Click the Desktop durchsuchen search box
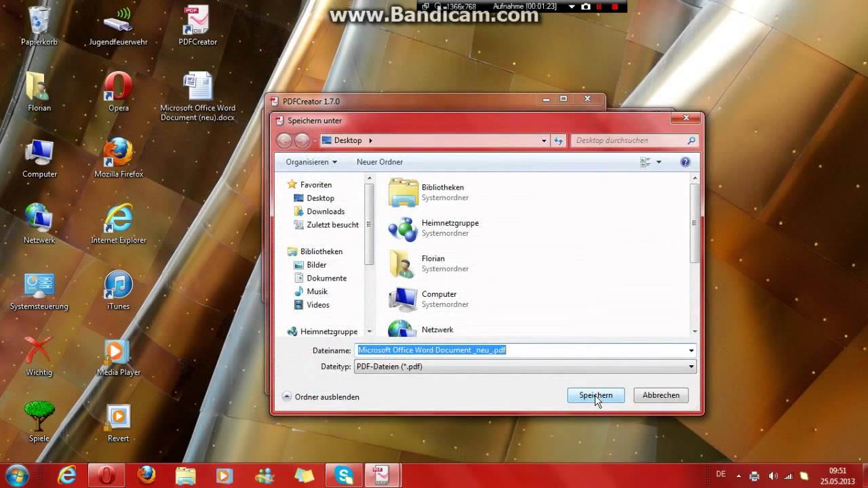The width and height of the screenshot is (868, 488). pyautogui.click(x=635, y=140)
